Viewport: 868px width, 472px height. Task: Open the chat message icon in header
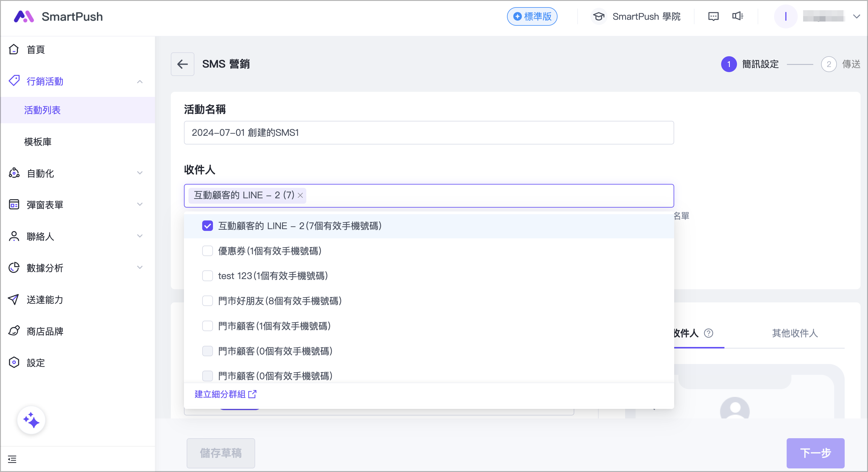[x=713, y=16]
